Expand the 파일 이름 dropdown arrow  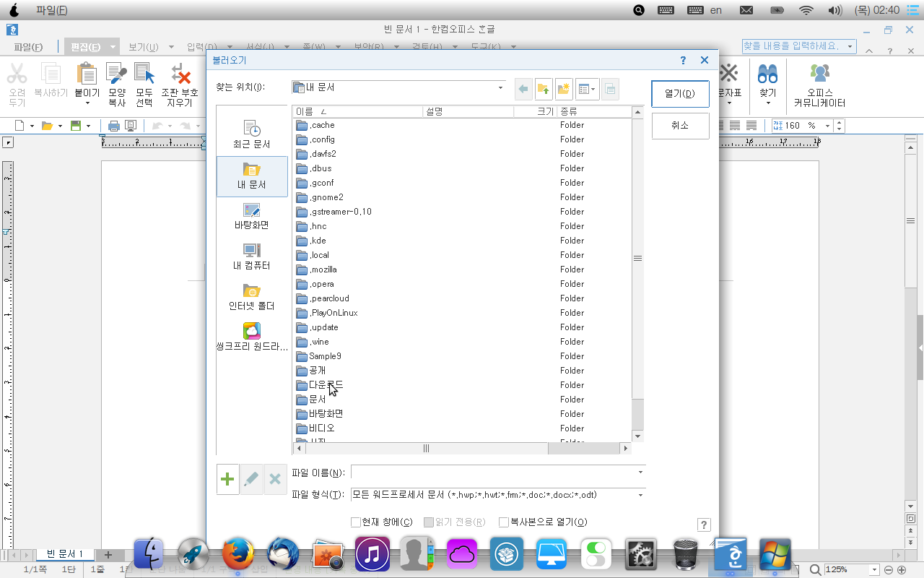click(640, 473)
